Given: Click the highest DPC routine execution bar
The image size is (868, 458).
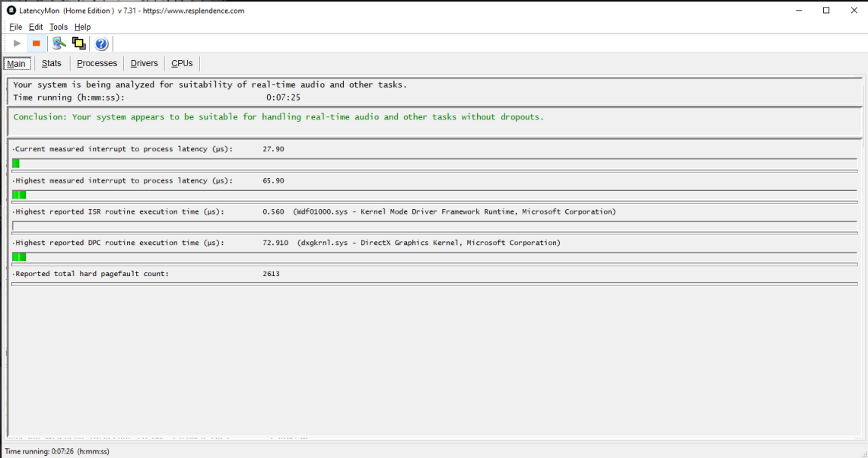Looking at the screenshot, I should click(19, 257).
